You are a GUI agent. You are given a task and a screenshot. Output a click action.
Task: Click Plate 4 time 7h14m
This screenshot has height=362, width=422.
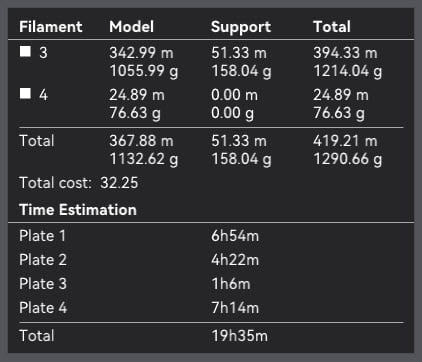tap(235, 308)
